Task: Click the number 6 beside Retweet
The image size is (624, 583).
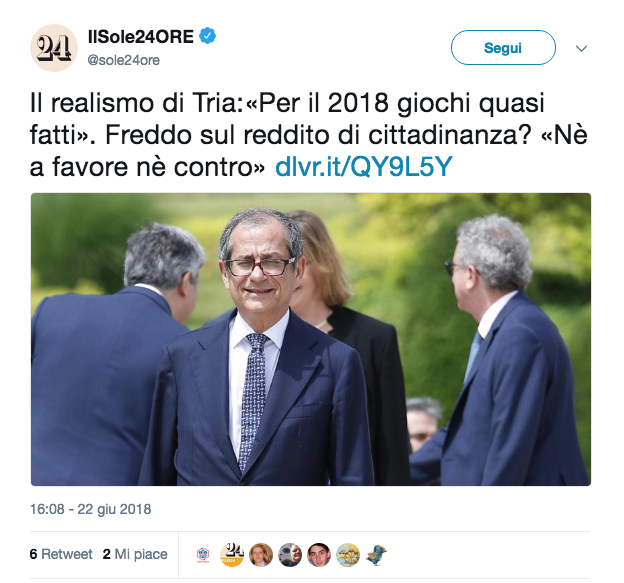Action: (33, 554)
